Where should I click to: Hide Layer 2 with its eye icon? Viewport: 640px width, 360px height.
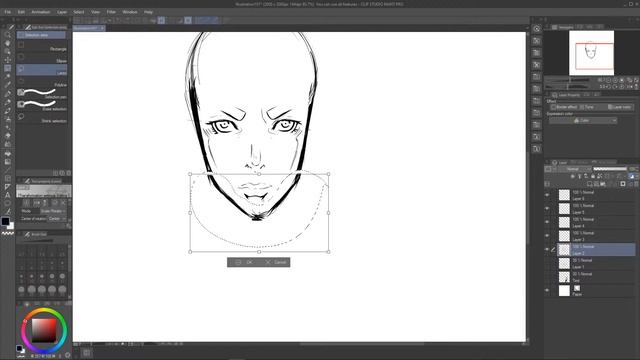coord(547,249)
